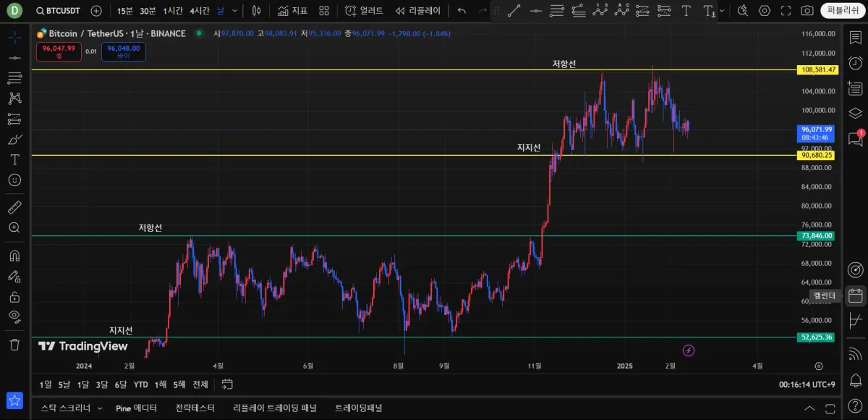This screenshot has height=420, width=868.
Task: Click the blue 96,048.00 buy button
Action: click(124, 51)
